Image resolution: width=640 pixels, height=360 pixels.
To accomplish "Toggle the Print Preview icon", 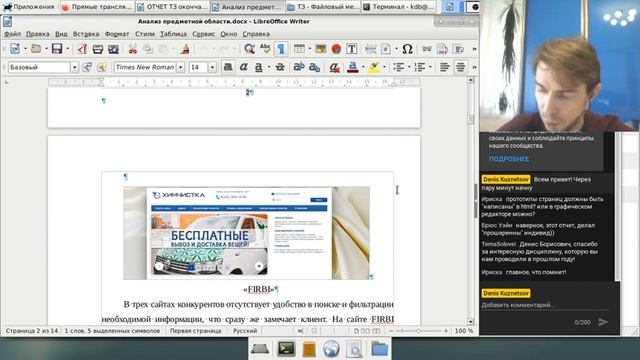I will click(x=113, y=49).
